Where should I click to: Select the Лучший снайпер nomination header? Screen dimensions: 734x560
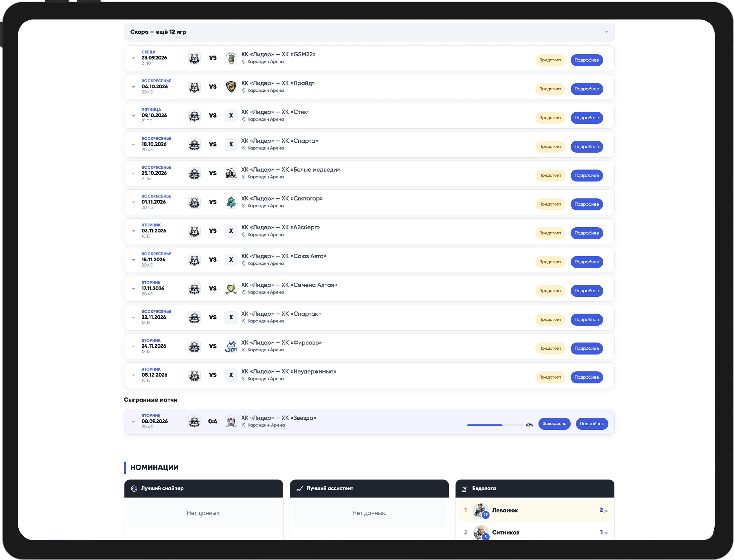204,489
